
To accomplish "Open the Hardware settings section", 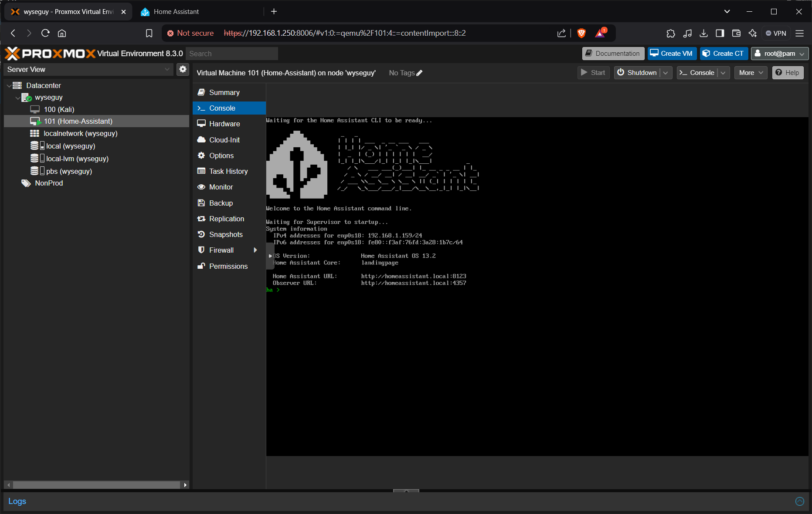I will (x=229, y=124).
